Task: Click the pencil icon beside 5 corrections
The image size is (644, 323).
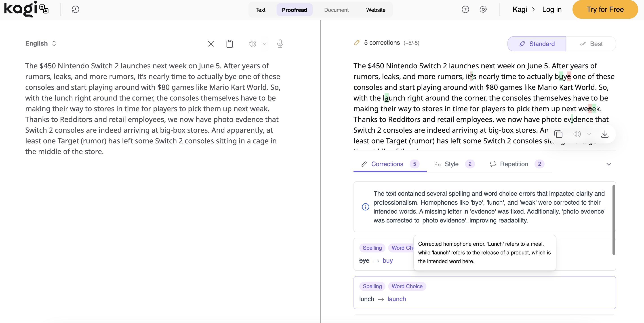Action: pyautogui.click(x=357, y=43)
